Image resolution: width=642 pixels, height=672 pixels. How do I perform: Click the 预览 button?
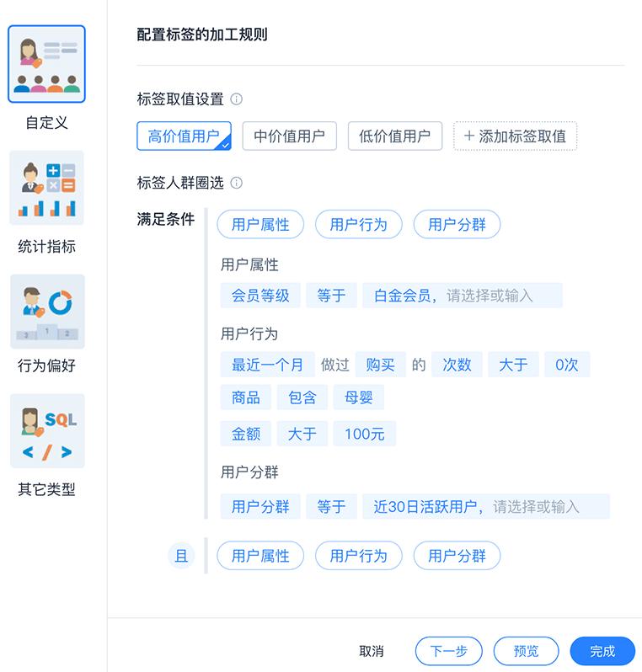click(x=527, y=651)
